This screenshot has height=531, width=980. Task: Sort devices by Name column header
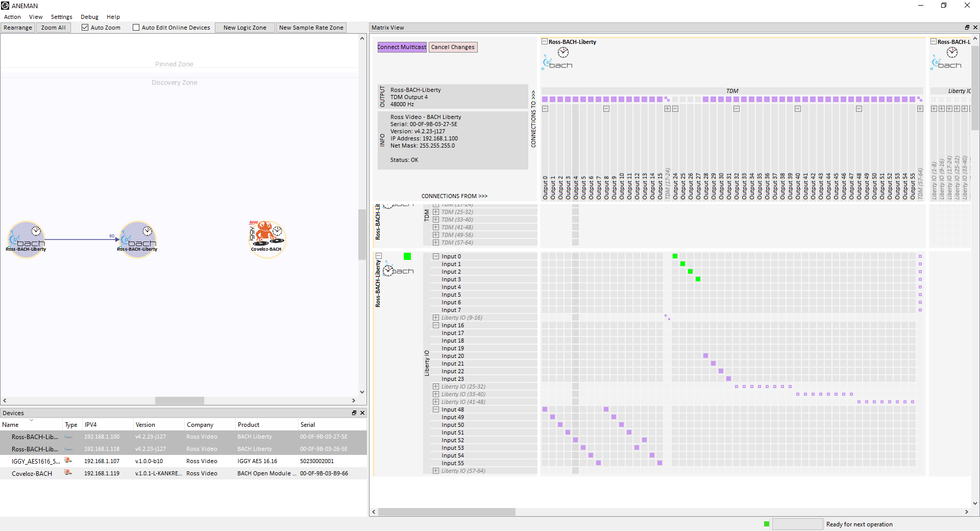31,425
